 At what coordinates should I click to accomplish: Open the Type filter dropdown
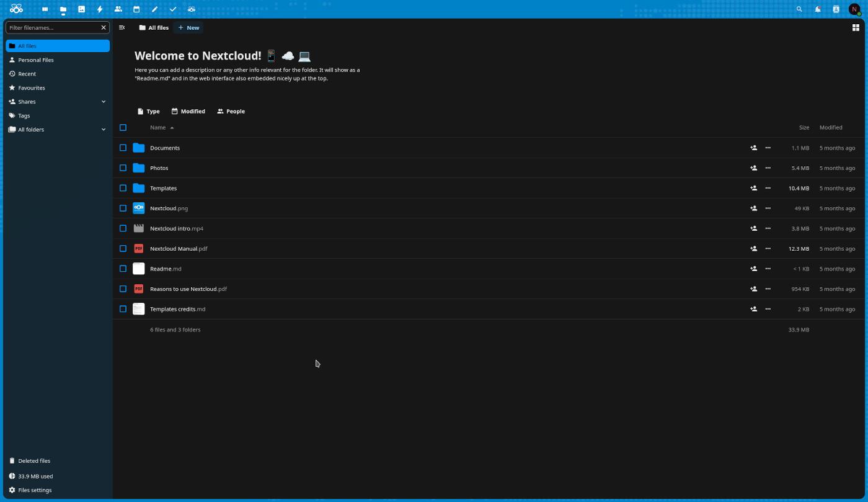tap(149, 111)
